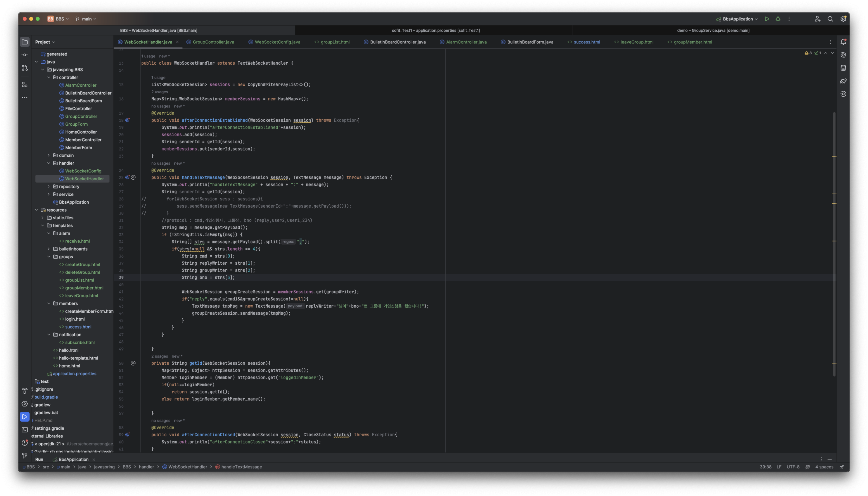Image resolution: width=868 pixels, height=496 pixels.
Task: Open the AI Assistant spiral icon
Action: pyautogui.click(x=843, y=55)
